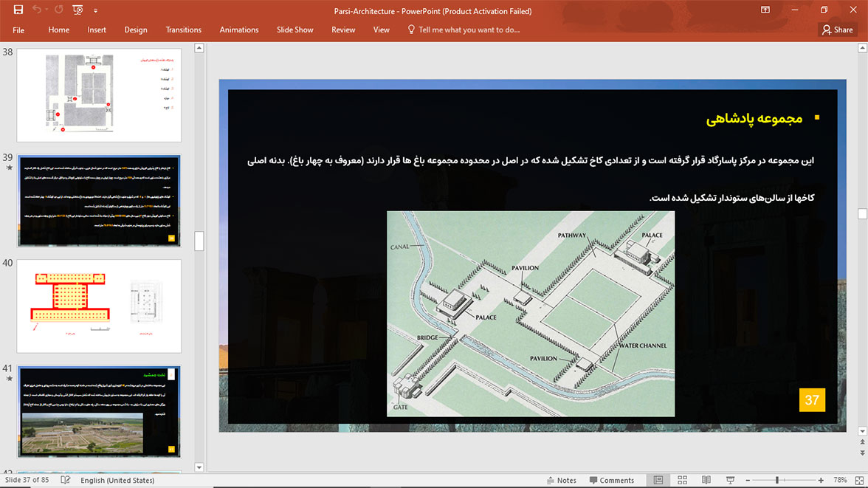
Task: Click the Tell me what you want to do box
Action: (464, 30)
